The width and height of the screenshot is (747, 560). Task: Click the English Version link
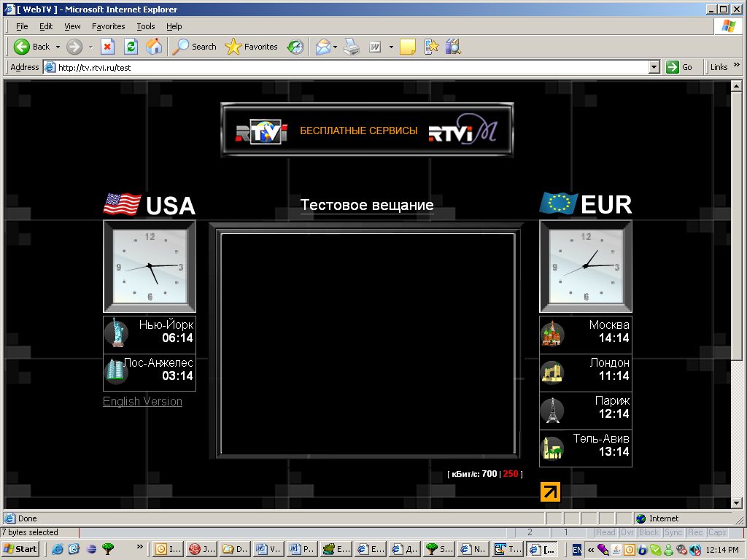[x=142, y=402]
